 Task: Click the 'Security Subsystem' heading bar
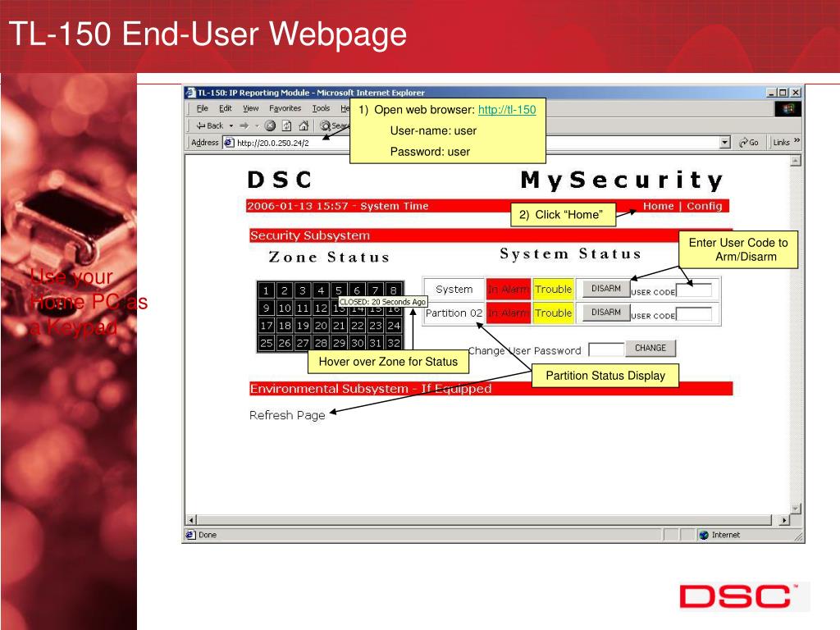tap(491, 235)
